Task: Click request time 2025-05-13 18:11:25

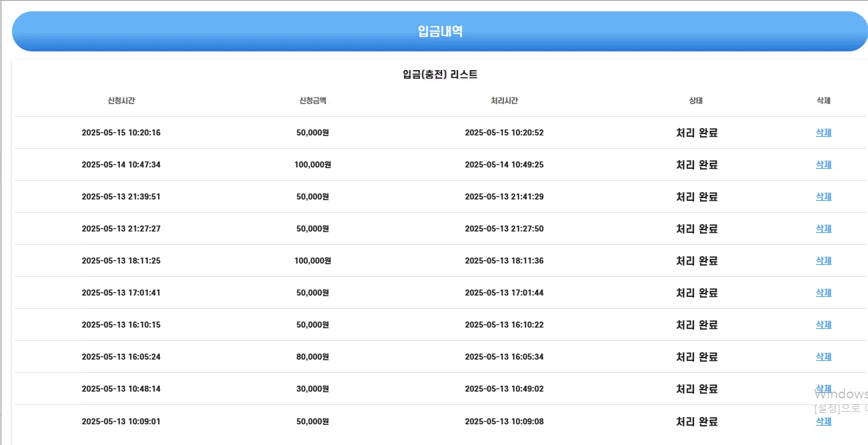Action: [x=121, y=261]
